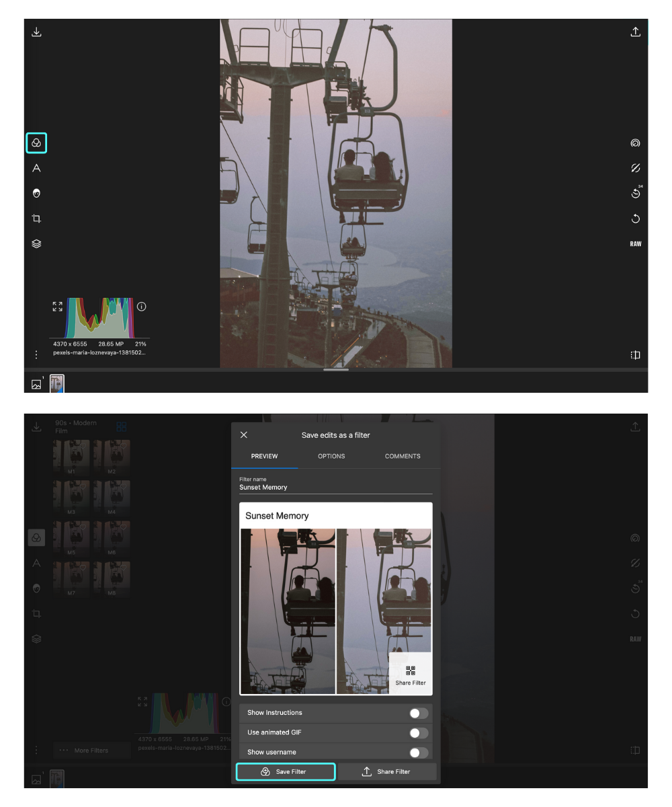Favorite the M3 filter with its heart
Viewport: 672px width, 807px height.
point(83,487)
